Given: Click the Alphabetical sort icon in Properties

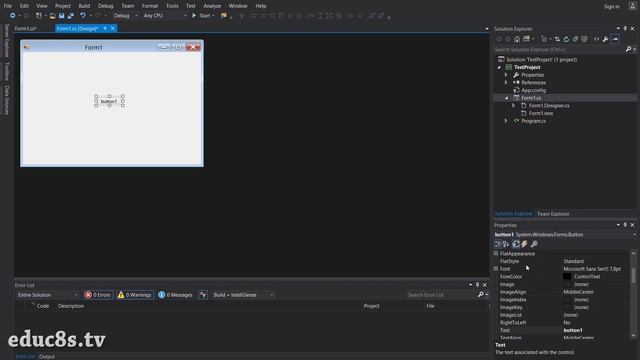Looking at the screenshot, I should [x=506, y=244].
